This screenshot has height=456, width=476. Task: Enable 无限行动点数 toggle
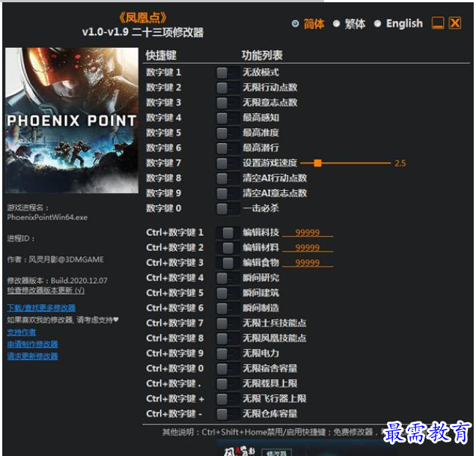pos(228,88)
